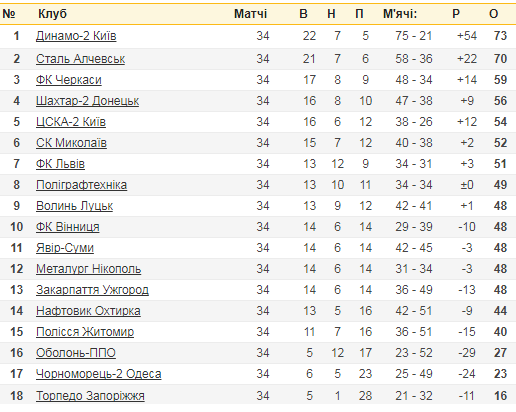Open the Сталь Алчевськ club page

[x=80, y=59]
